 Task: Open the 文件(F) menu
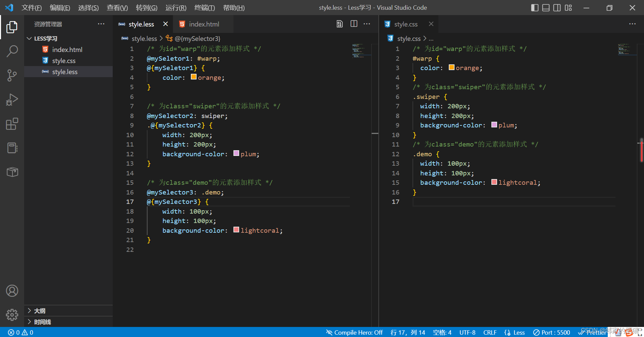32,8
